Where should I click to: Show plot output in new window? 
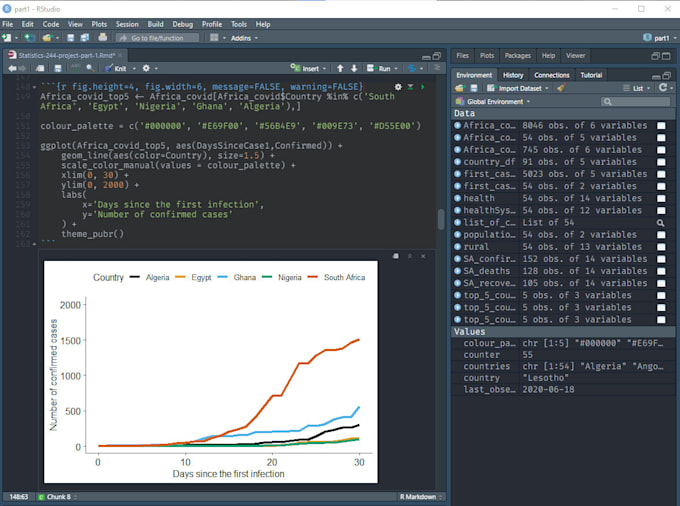396,256
